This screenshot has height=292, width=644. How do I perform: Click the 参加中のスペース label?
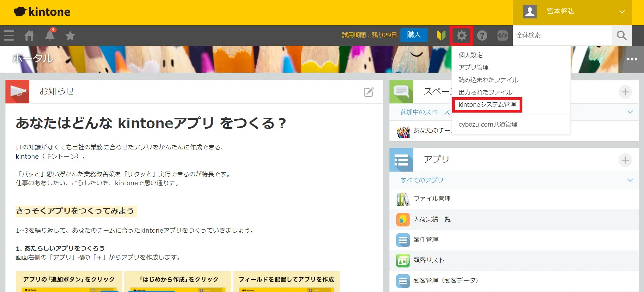425,112
